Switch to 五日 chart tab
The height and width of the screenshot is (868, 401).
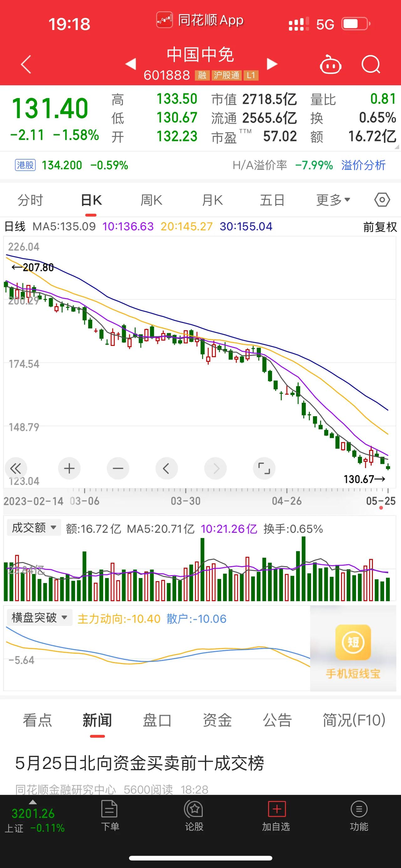272,200
